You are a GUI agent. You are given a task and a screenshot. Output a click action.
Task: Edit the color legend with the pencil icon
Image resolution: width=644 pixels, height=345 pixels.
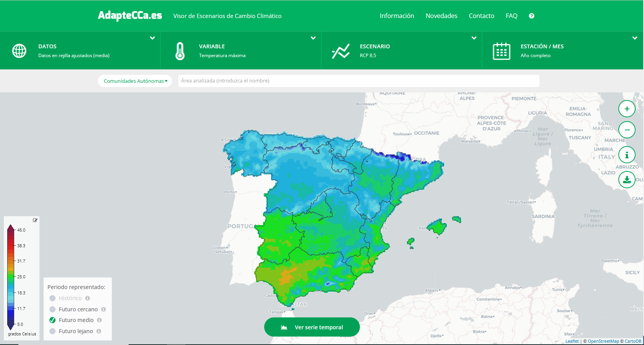tap(35, 220)
